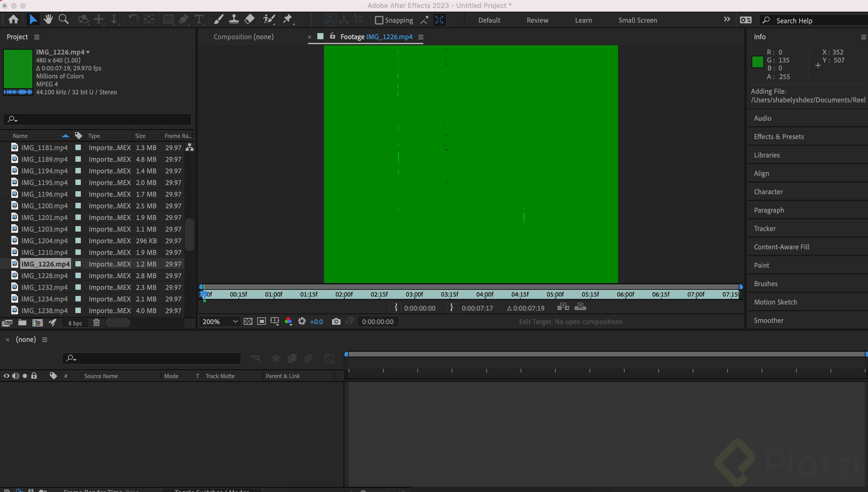Select the Eraser tool
The width and height of the screenshot is (868, 492).
pyautogui.click(x=249, y=19)
